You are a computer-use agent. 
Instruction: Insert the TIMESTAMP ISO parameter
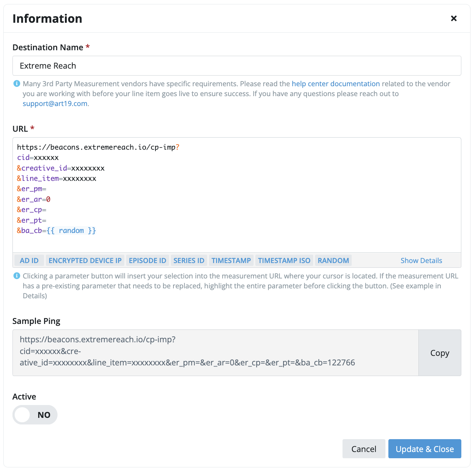pyautogui.click(x=284, y=260)
